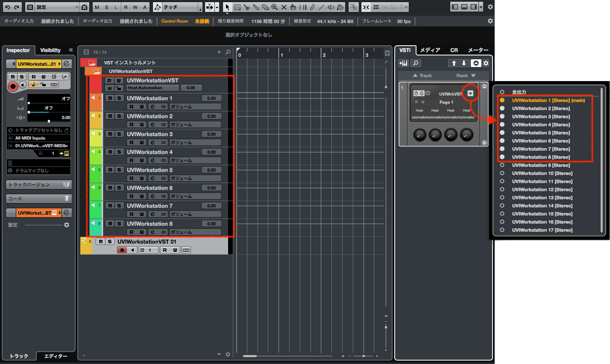Viewport: 610px width, 364px height.
Task: Select UVIWorkstation 9 [Stereo] output radio
Action: (502, 165)
